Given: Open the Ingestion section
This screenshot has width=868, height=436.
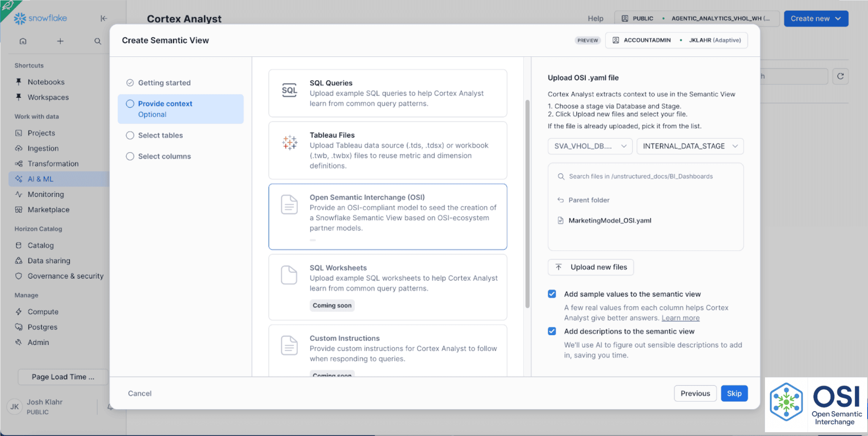Looking at the screenshot, I should [43, 148].
